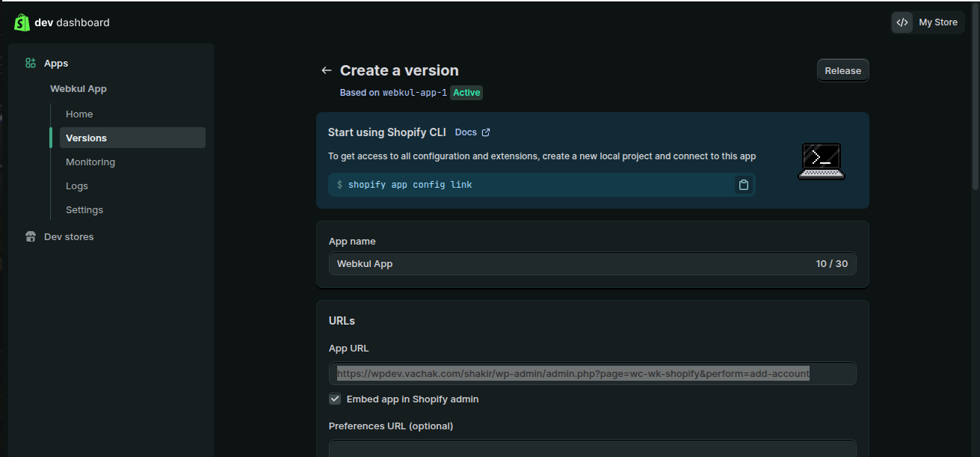Click the green Shopify logo icon
The height and width of the screenshot is (457, 980).
click(x=22, y=22)
